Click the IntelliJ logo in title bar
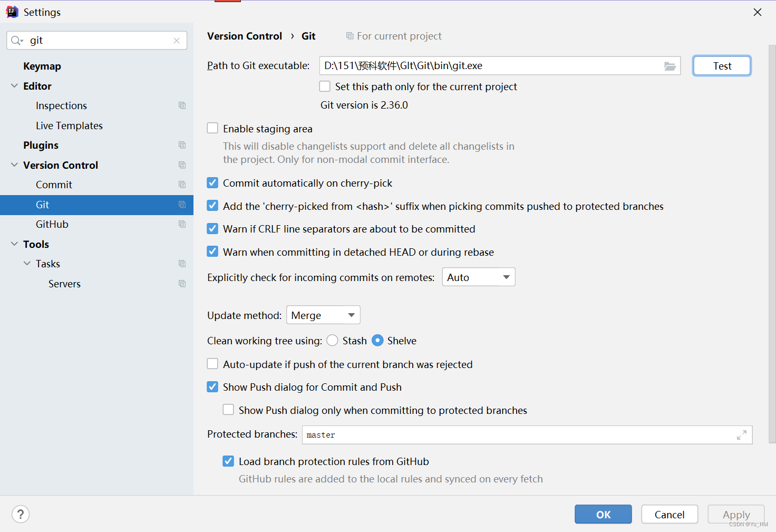776x532 pixels. click(x=12, y=12)
